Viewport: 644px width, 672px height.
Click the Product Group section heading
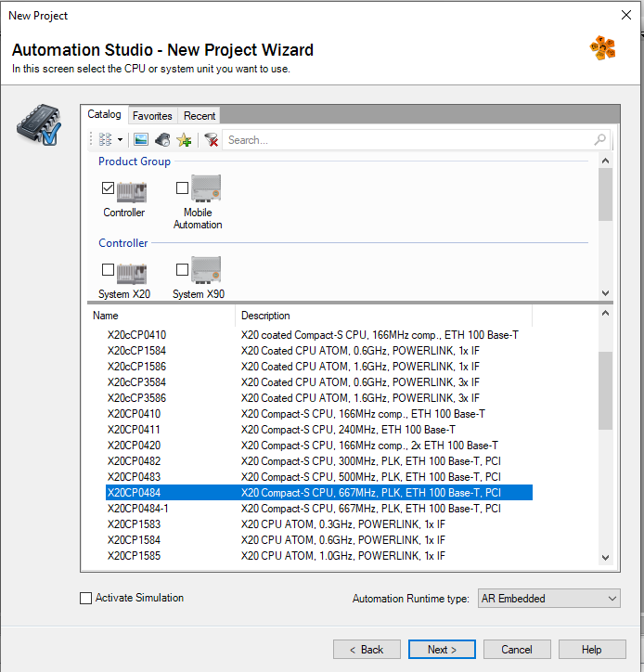pos(135,162)
